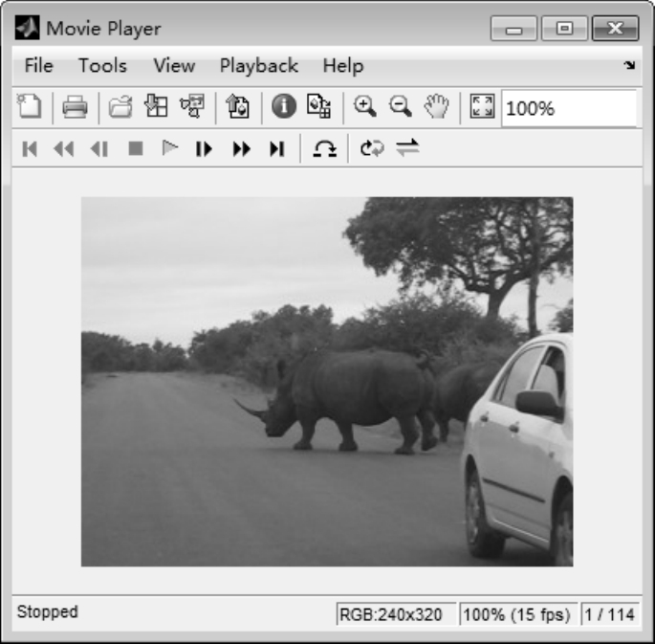655x644 pixels.
Task: Maximize the Movie Player window
Action: [565, 29]
